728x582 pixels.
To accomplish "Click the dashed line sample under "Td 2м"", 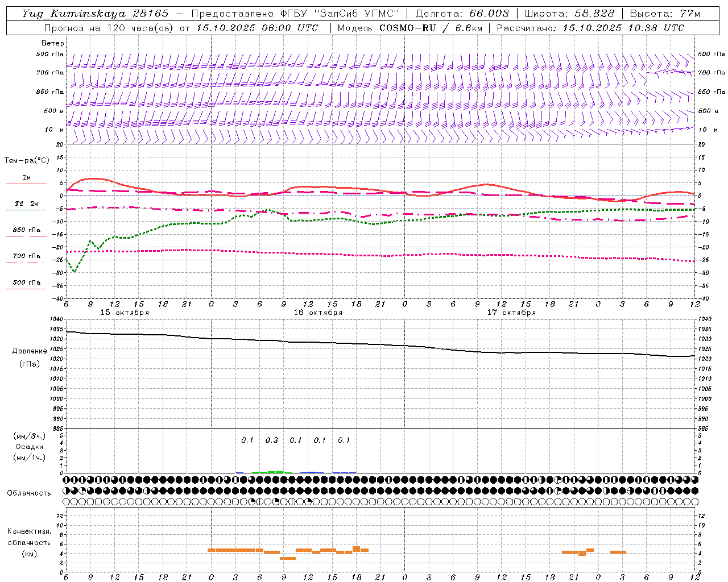I will [x=25, y=210].
